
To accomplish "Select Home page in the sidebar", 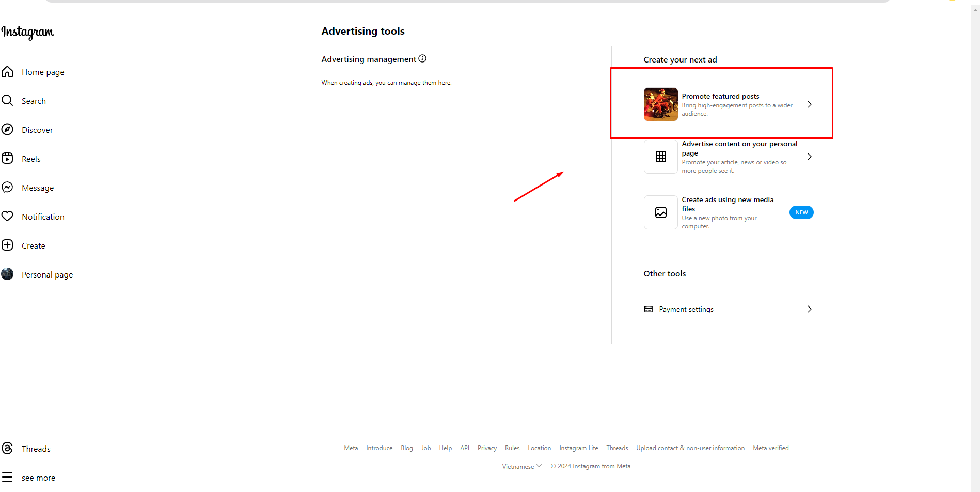I will pyautogui.click(x=43, y=72).
